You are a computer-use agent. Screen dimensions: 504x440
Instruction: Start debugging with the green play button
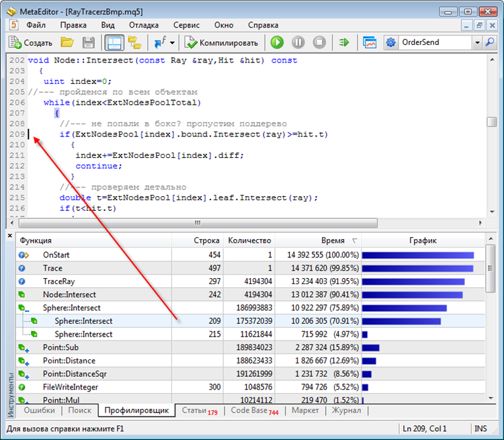tap(277, 42)
